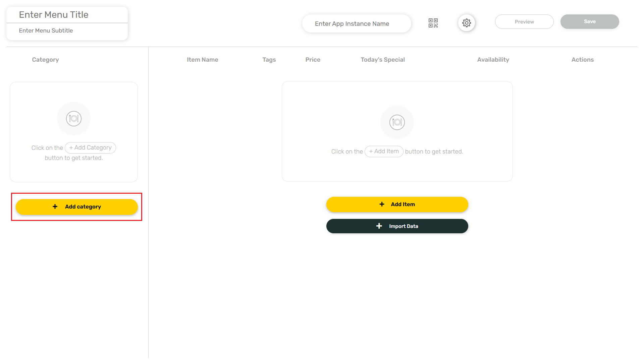Click the outlined '+ Add Category' hint pill

[x=90, y=147]
